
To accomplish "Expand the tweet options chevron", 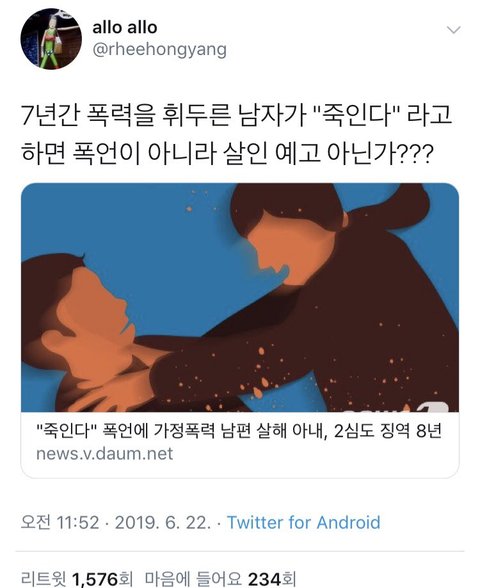I will [x=454, y=30].
